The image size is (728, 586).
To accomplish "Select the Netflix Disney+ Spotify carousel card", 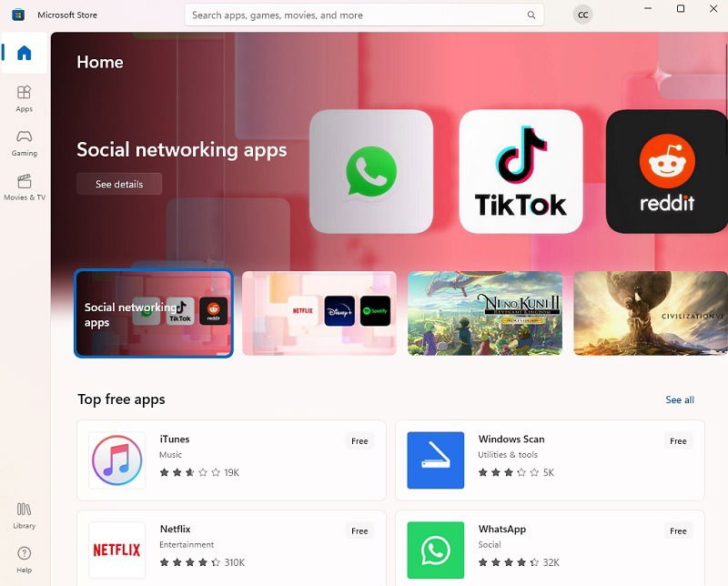I will (319, 313).
